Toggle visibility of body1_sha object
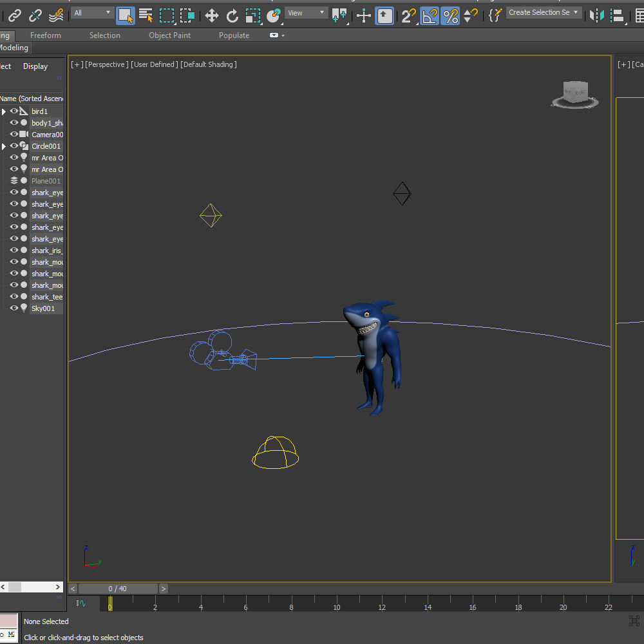The image size is (644, 644). (14, 122)
